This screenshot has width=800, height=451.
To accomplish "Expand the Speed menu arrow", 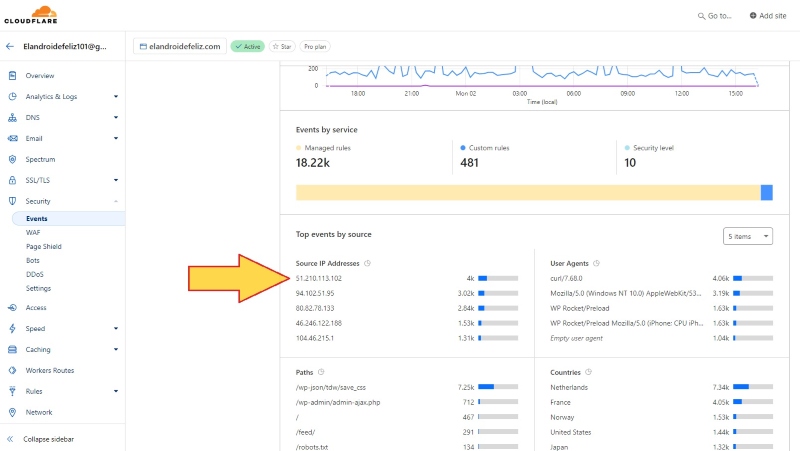I will pos(116,329).
